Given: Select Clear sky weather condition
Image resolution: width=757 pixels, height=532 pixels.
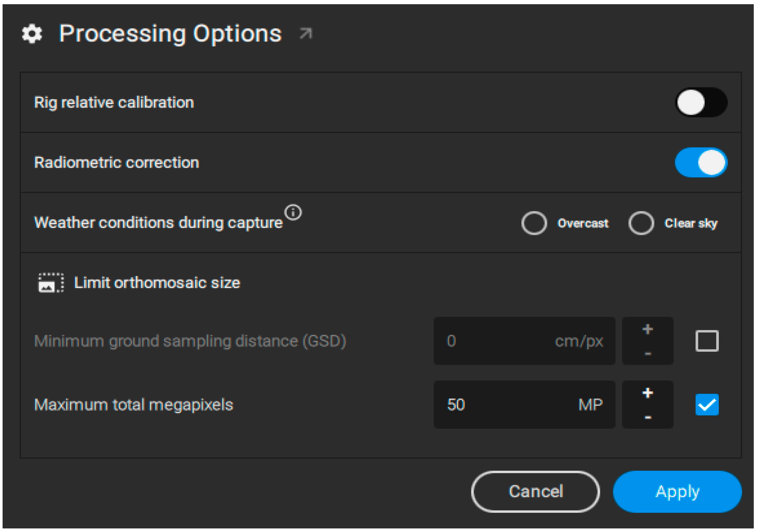Looking at the screenshot, I should 641,223.
